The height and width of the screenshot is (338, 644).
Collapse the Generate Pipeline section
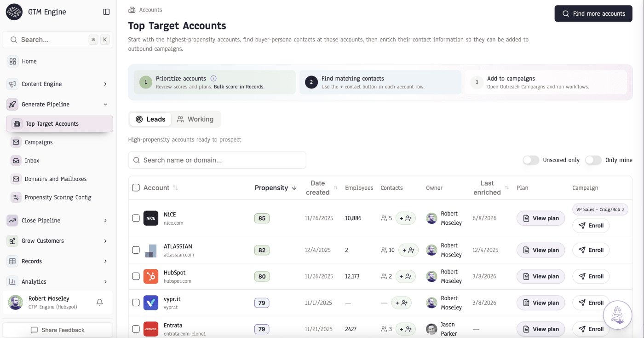click(x=57, y=105)
